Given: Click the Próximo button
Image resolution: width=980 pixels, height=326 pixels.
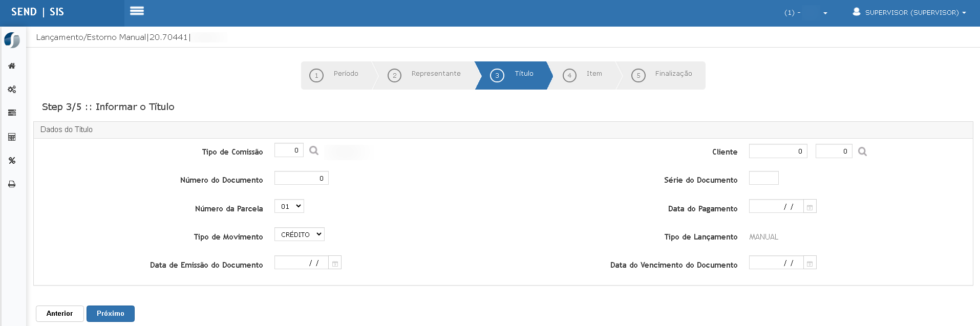Looking at the screenshot, I should coord(111,314).
